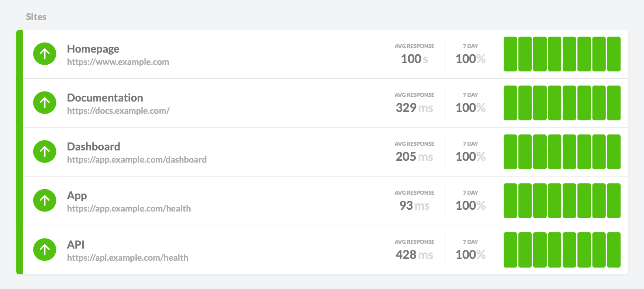Click the Sites section heading
644x289 pixels.
[36, 17]
